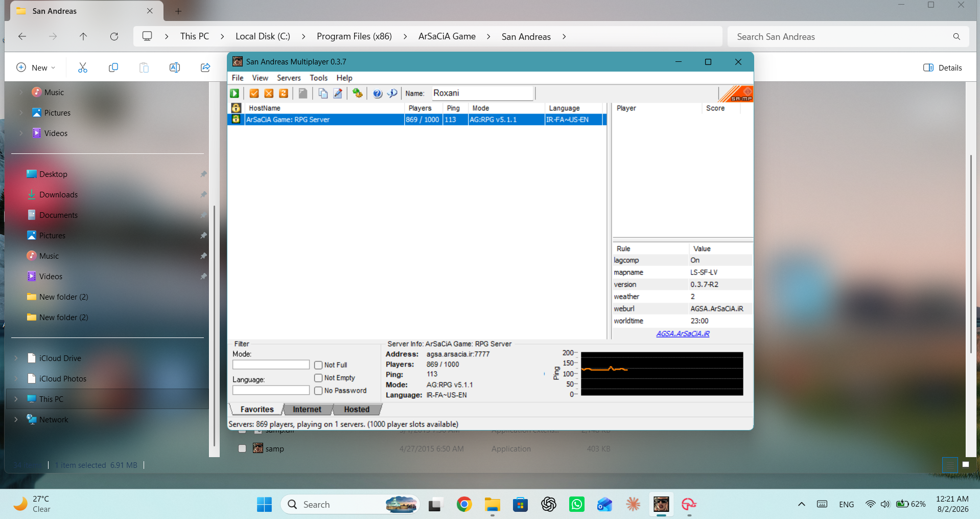980x519 pixels.
Task: Open ChatGPT from the taskbar
Action: (x=549, y=505)
